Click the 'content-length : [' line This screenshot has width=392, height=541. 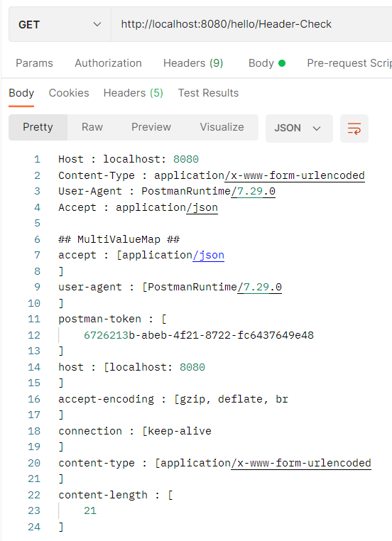pyautogui.click(x=116, y=495)
